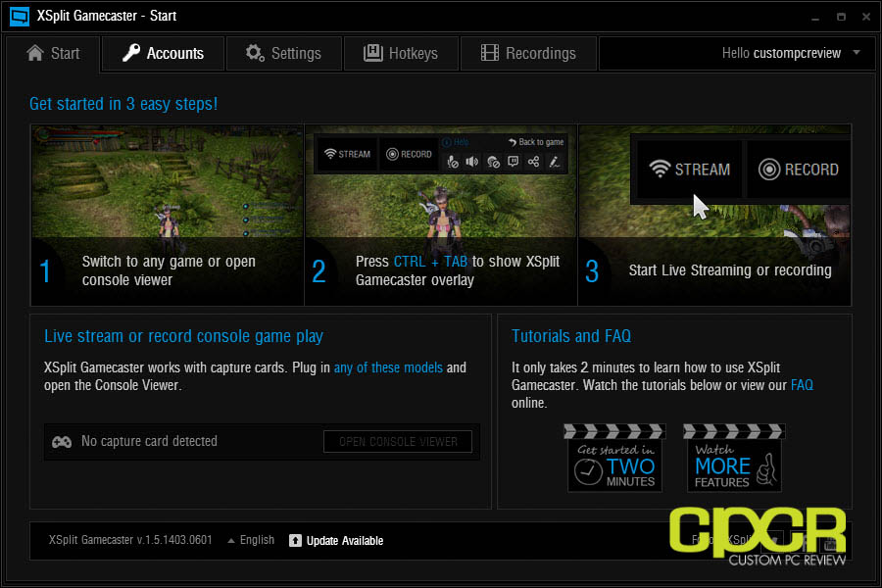The height and width of the screenshot is (588, 882).
Task: Click the share icon in overlay
Action: (x=533, y=162)
